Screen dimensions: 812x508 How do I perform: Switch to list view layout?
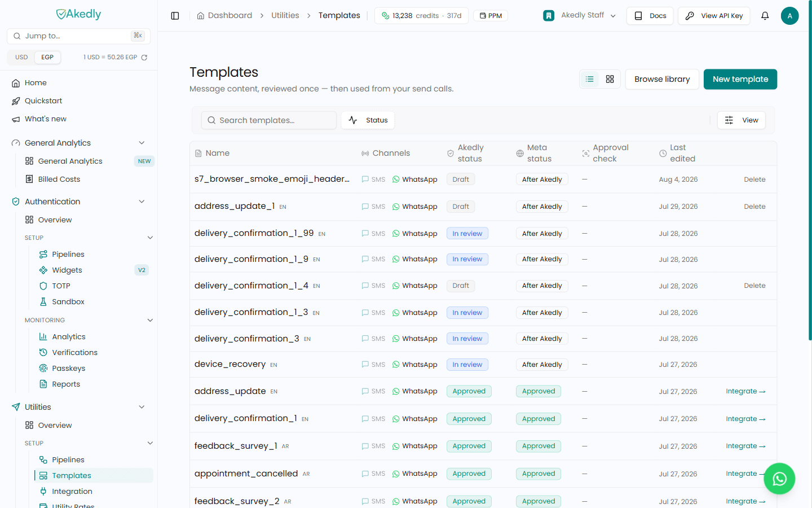point(590,79)
